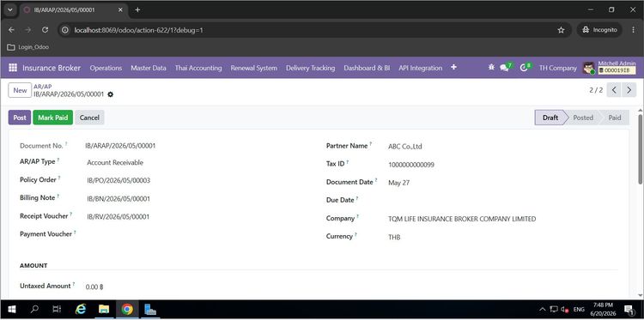644x320 pixels.
Task: Open the Renewal System menu
Action: tap(254, 68)
